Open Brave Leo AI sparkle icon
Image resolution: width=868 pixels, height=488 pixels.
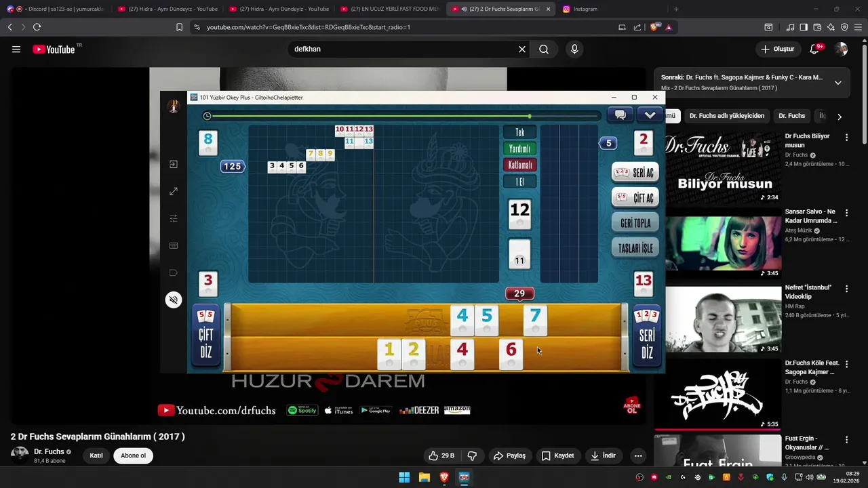831,27
